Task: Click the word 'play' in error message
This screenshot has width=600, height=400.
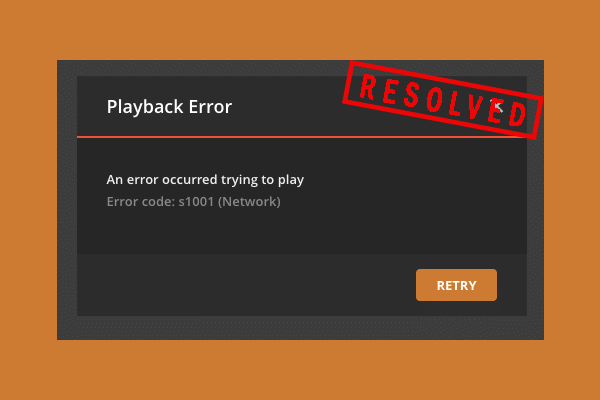Action: click(x=291, y=180)
